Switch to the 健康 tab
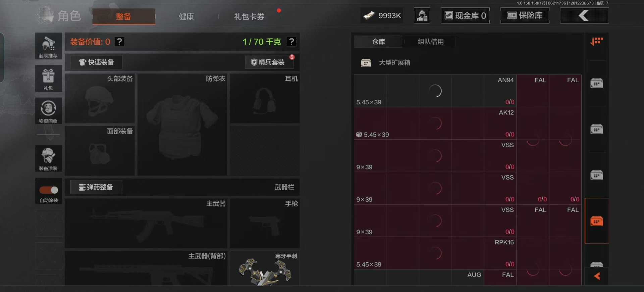This screenshot has height=292, width=644. coord(186,16)
